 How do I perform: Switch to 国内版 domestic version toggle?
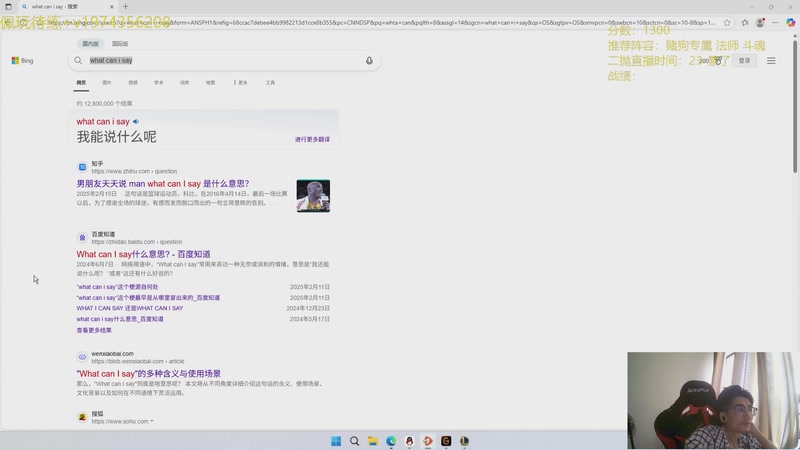pyautogui.click(x=91, y=44)
